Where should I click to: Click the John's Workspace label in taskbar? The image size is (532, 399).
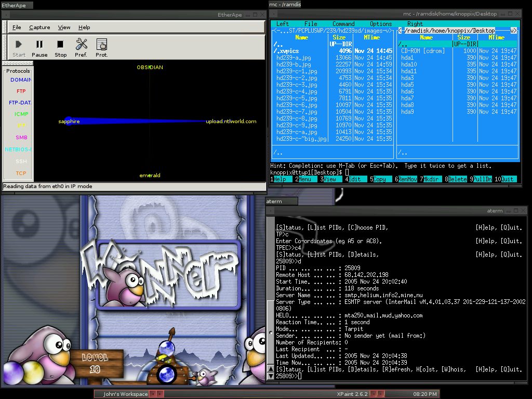point(125,394)
